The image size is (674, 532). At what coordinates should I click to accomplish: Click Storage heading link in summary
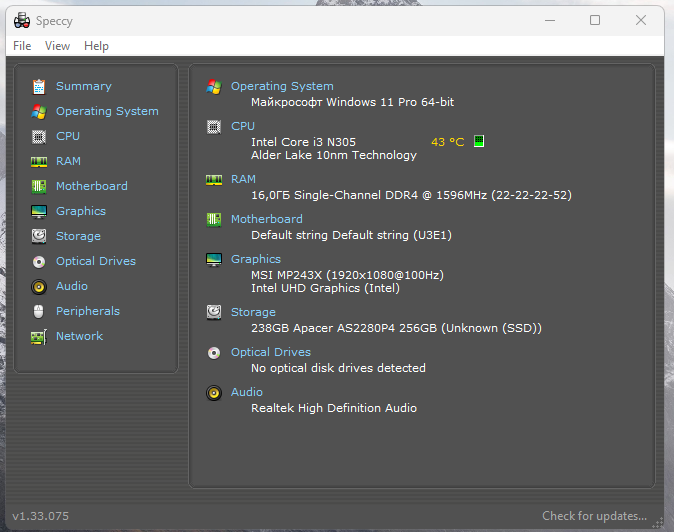click(x=253, y=312)
